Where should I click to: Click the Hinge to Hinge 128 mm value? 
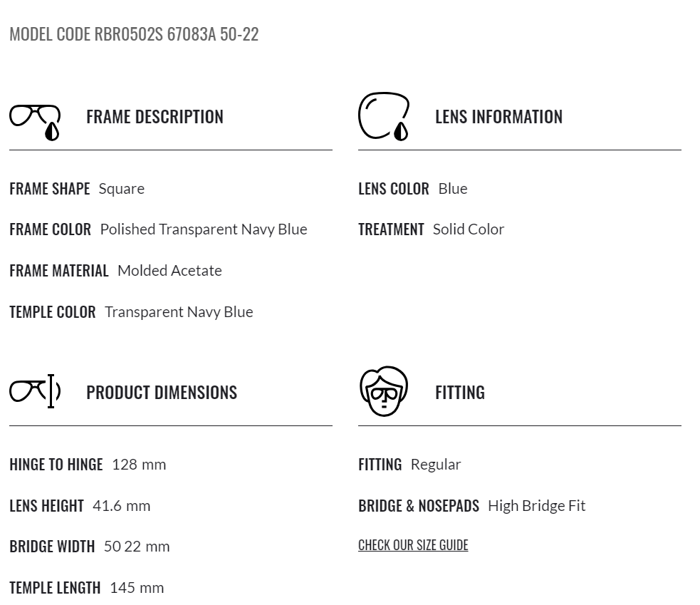pos(139,465)
